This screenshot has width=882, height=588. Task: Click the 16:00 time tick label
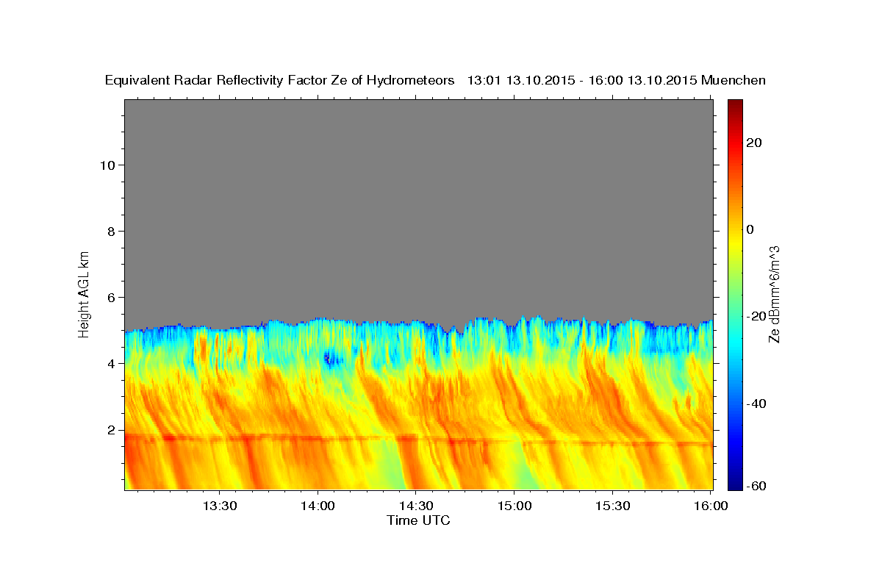click(x=710, y=506)
